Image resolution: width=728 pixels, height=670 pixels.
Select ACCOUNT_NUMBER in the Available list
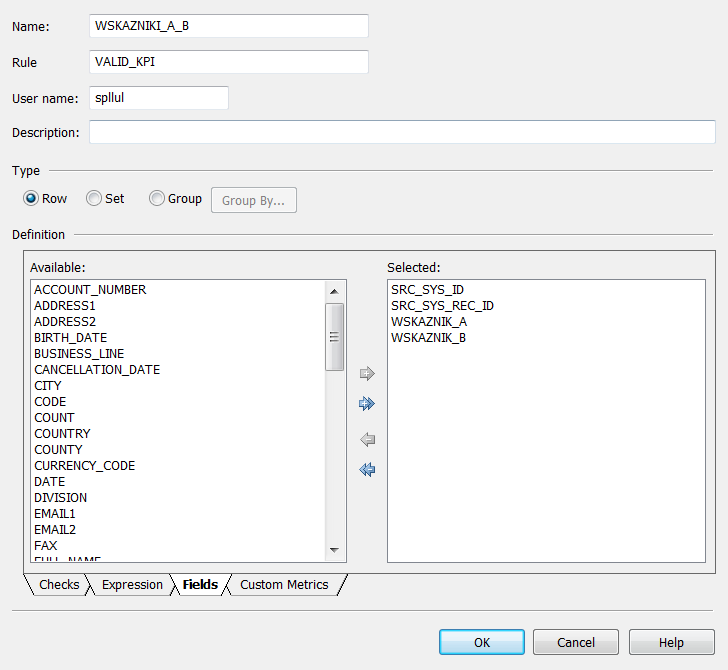90,290
